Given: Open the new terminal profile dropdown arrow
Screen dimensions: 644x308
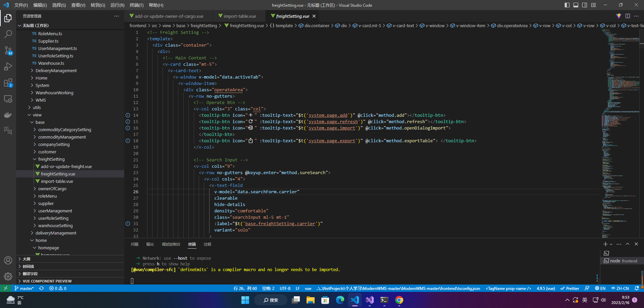Looking at the screenshot, I should pos(611,244).
